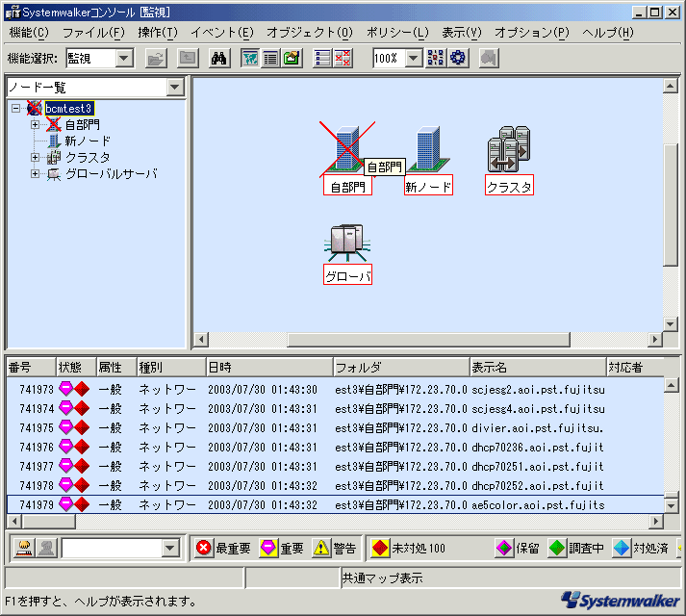The height and width of the screenshot is (616, 686).
Task: Open the ヘルプ(H) menu
Action: [x=608, y=33]
